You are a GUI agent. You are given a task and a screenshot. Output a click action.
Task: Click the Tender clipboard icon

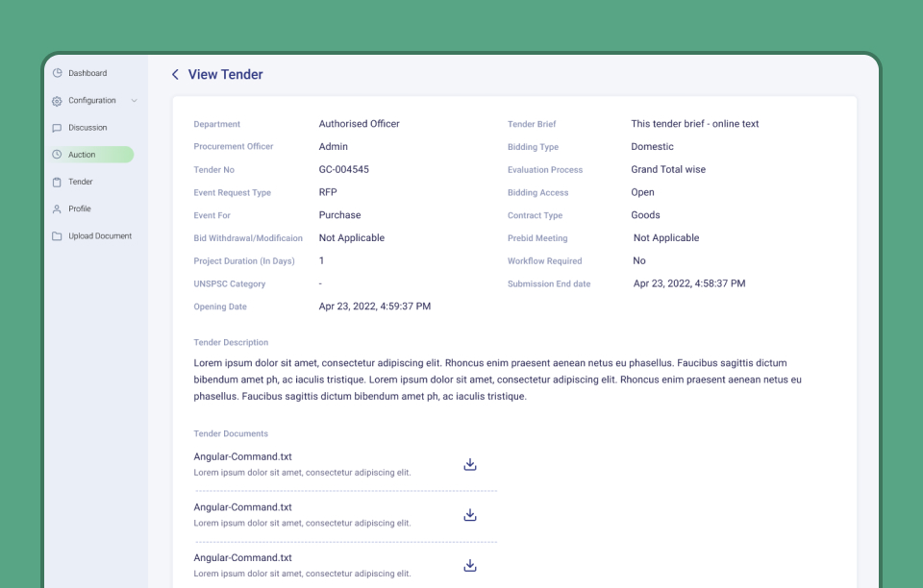(x=57, y=183)
